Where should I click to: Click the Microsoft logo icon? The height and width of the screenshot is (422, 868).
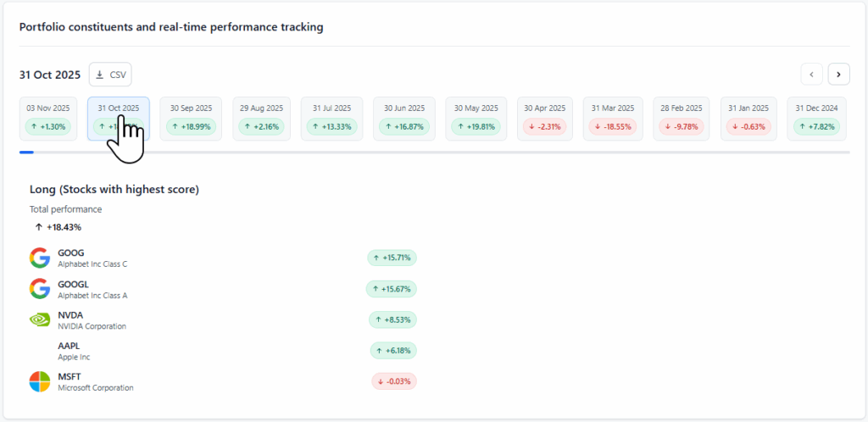pyautogui.click(x=39, y=382)
